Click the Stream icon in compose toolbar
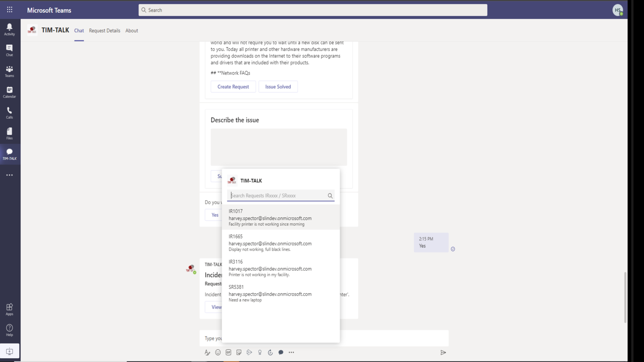This screenshot has height=362, width=644. 249,353
